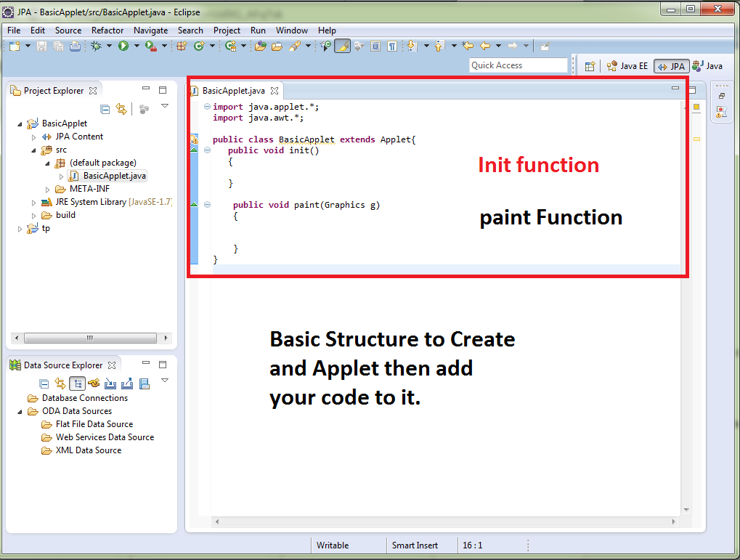Expand the META-INF folder
The image size is (740, 560).
(47, 190)
